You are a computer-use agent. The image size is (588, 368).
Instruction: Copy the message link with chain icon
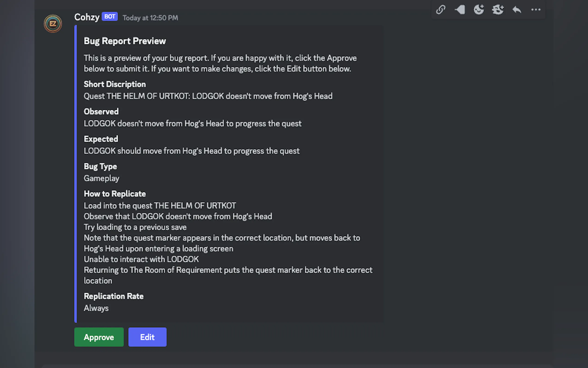(x=441, y=10)
